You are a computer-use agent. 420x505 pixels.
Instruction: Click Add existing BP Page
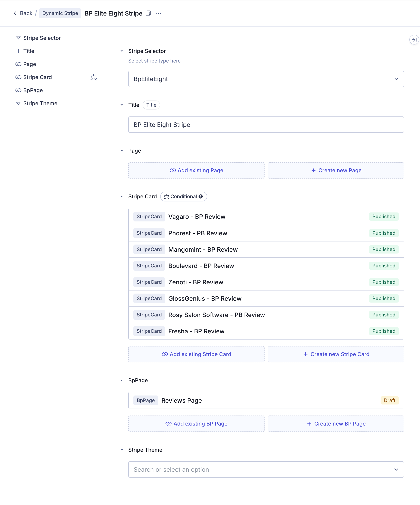point(196,424)
